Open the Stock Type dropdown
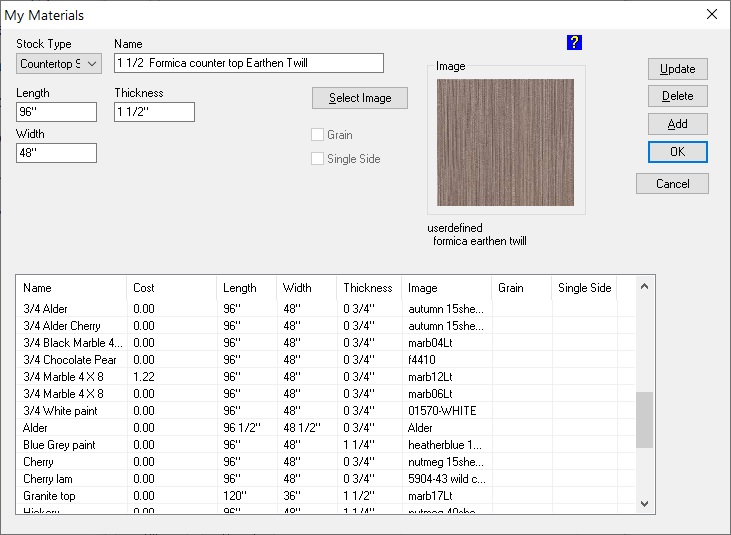The width and height of the screenshot is (731, 535). point(59,64)
